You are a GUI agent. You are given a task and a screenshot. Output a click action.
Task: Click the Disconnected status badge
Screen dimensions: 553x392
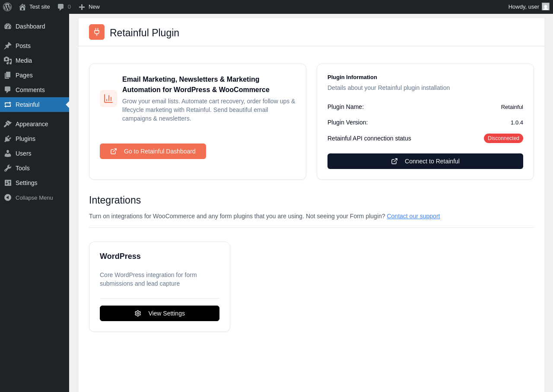(x=503, y=138)
